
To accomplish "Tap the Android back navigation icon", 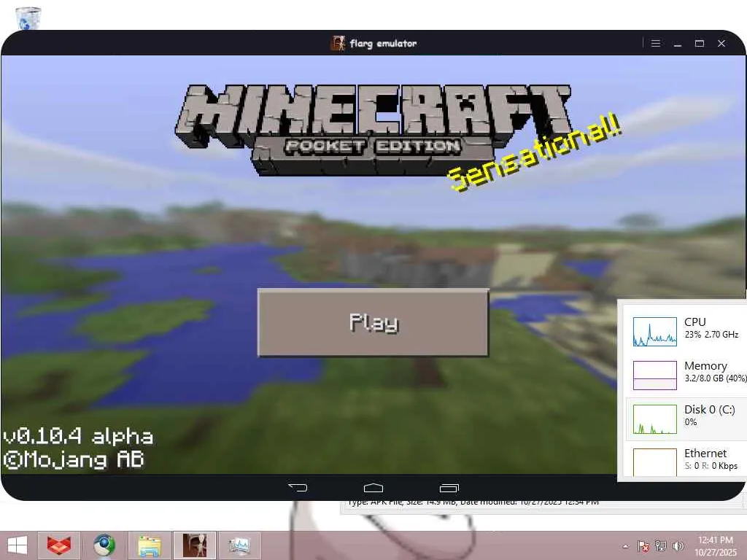I will point(298,487).
